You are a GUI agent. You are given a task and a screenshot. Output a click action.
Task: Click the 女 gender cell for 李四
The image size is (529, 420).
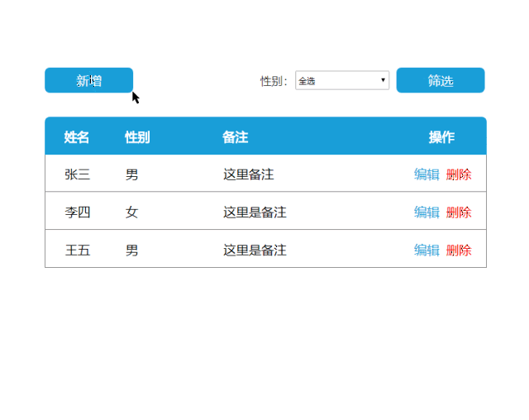point(131,212)
